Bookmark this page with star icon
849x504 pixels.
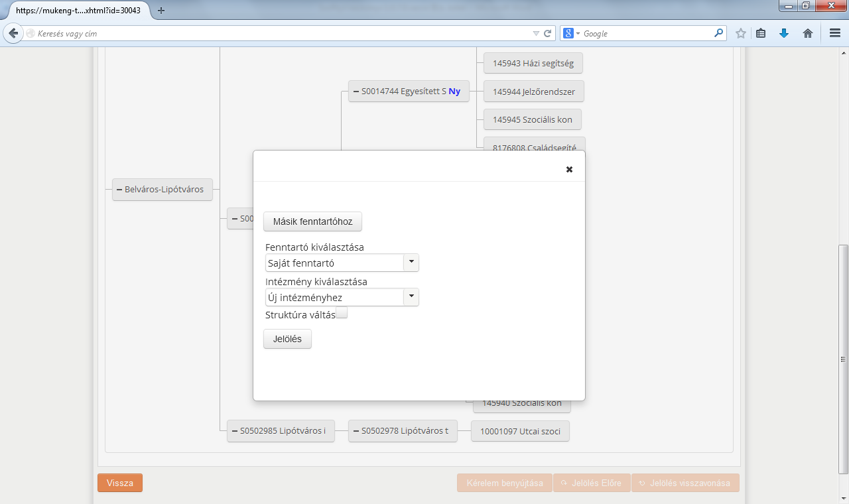coord(741,33)
